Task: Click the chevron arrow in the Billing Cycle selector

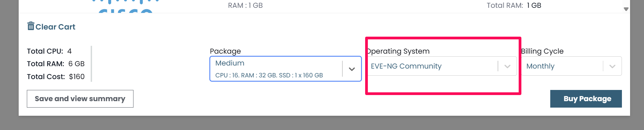Action: pos(612,66)
